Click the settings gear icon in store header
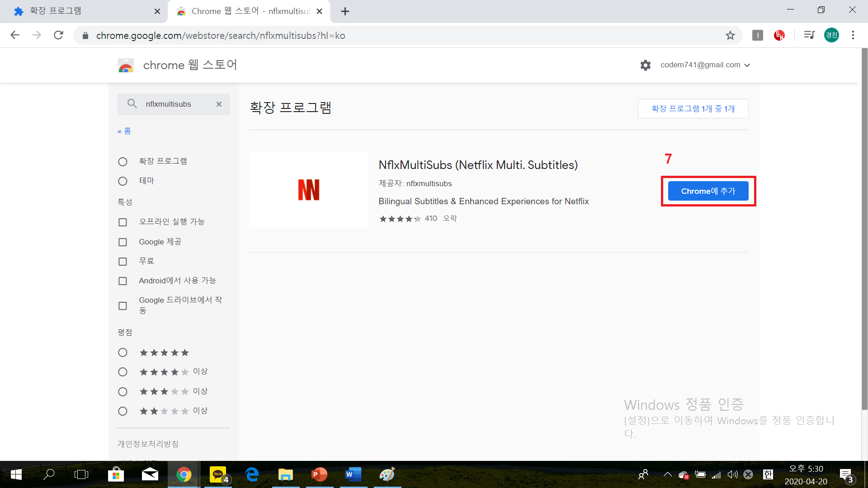Viewport: 868px width, 488px height. coord(645,65)
